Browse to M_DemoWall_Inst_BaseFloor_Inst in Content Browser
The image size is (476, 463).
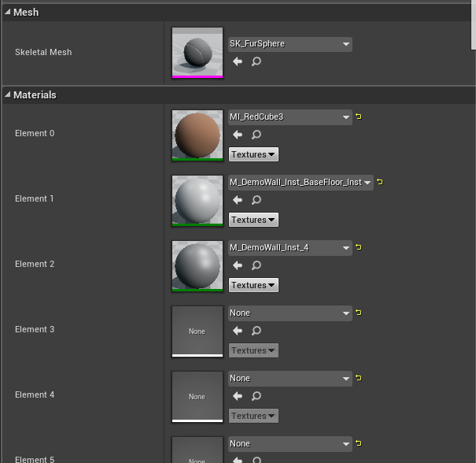tap(256, 200)
